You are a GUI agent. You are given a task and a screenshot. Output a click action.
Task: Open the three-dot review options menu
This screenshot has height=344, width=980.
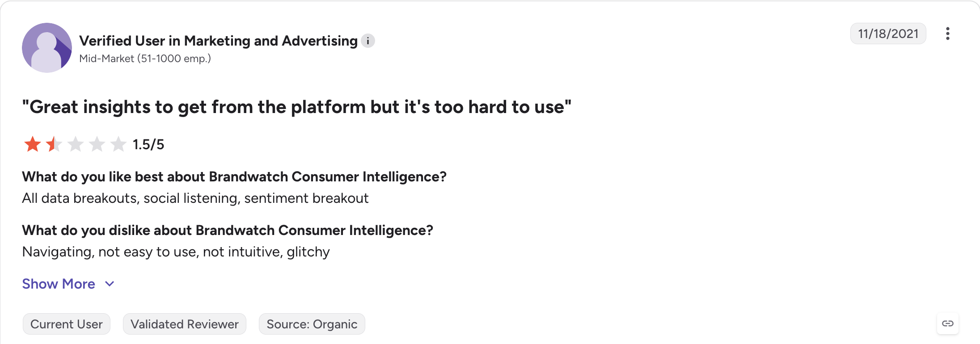pyautogui.click(x=947, y=34)
